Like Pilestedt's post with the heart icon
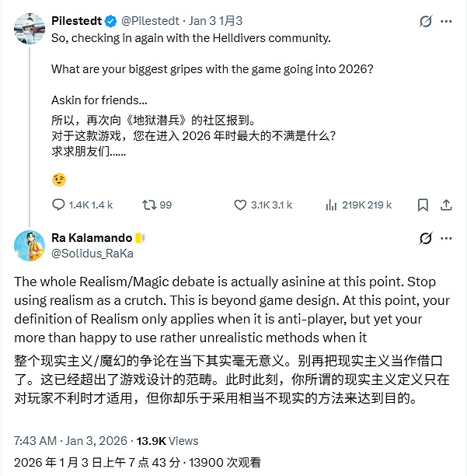Screen dimensions: 467x476 [240, 205]
